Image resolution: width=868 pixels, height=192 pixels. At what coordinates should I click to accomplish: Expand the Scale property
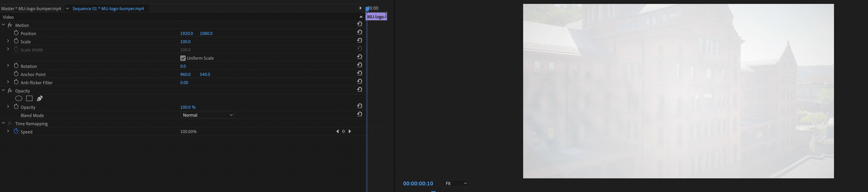pyautogui.click(x=8, y=41)
